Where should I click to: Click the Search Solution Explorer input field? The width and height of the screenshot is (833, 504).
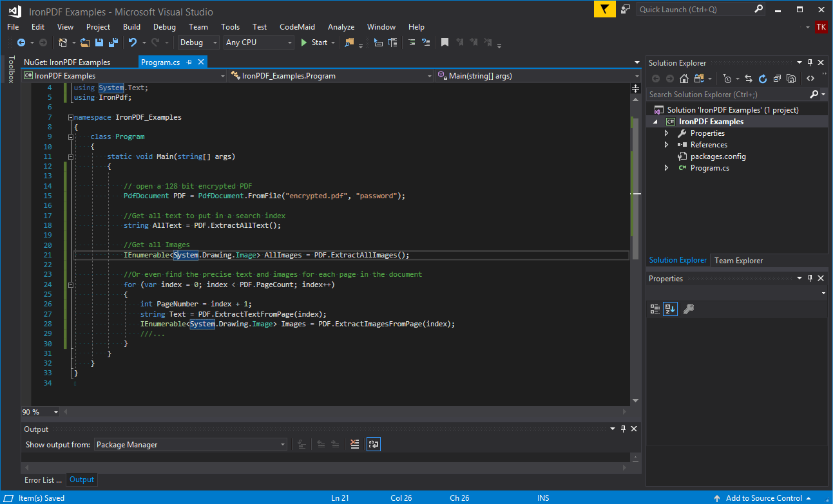click(728, 95)
